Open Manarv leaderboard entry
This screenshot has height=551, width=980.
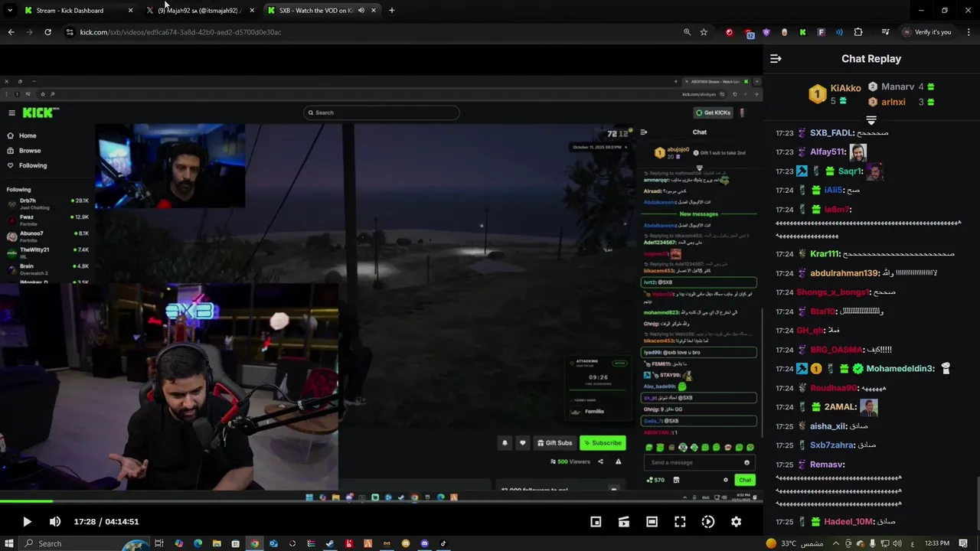[901, 87]
